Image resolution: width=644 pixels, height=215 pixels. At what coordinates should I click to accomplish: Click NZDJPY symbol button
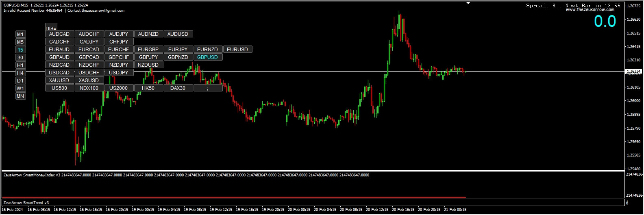click(x=119, y=65)
